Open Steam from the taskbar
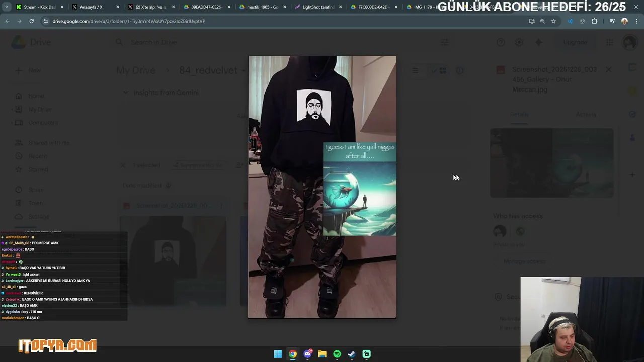This screenshot has height=362, width=644. [352, 354]
